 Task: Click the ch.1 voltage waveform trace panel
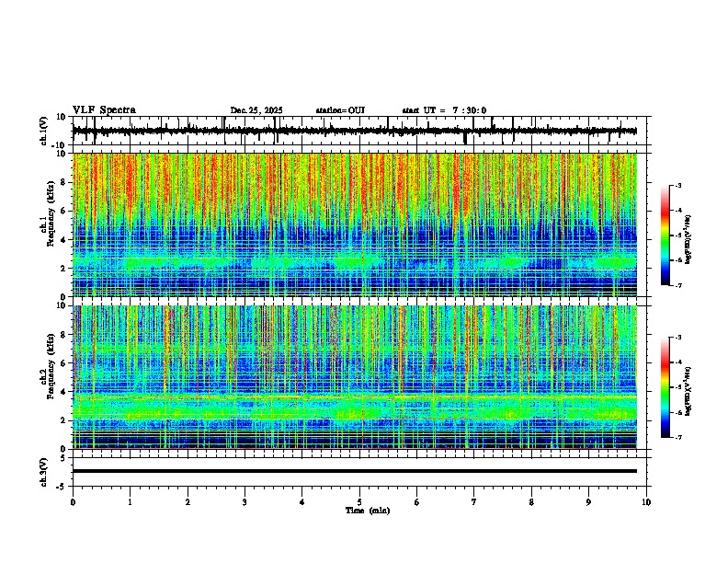(361, 131)
